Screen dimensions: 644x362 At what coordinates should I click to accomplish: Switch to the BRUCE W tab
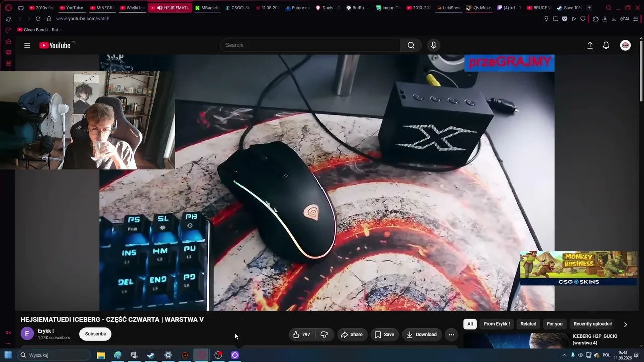[x=539, y=8]
